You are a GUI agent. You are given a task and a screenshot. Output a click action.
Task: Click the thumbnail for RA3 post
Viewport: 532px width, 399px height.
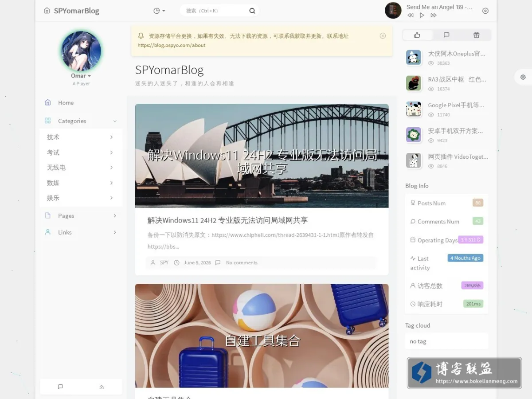pos(414,83)
